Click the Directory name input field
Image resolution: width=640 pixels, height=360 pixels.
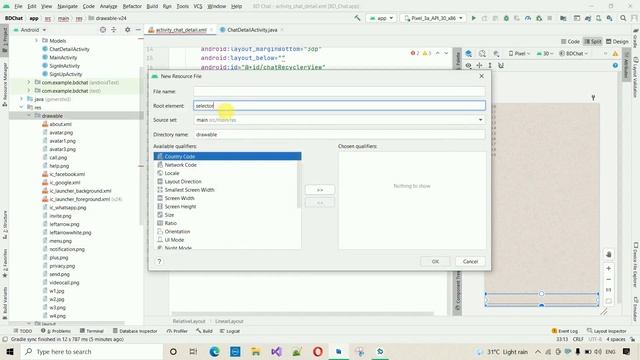(x=339, y=134)
